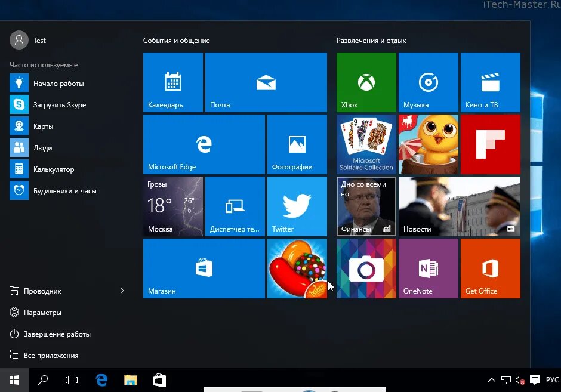Expand the Проводник sidebar entry
Viewport: 561px width, 392px height.
click(122, 291)
